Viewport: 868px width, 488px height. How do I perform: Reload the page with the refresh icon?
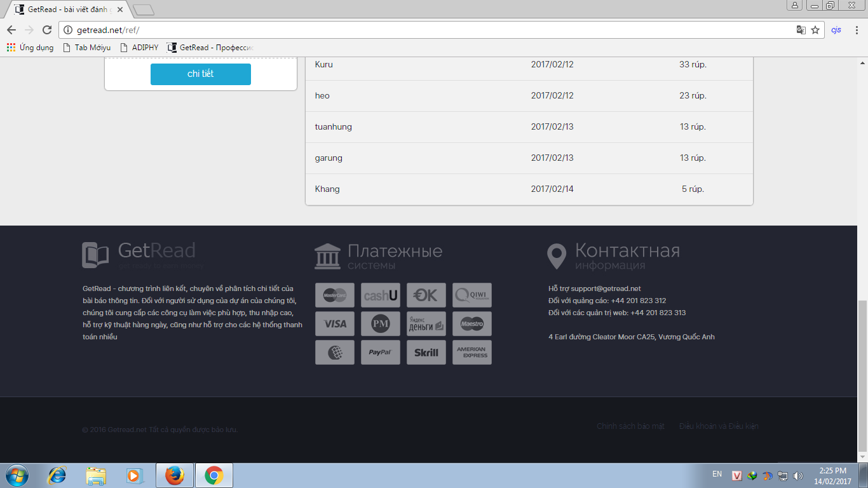click(x=46, y=30)
